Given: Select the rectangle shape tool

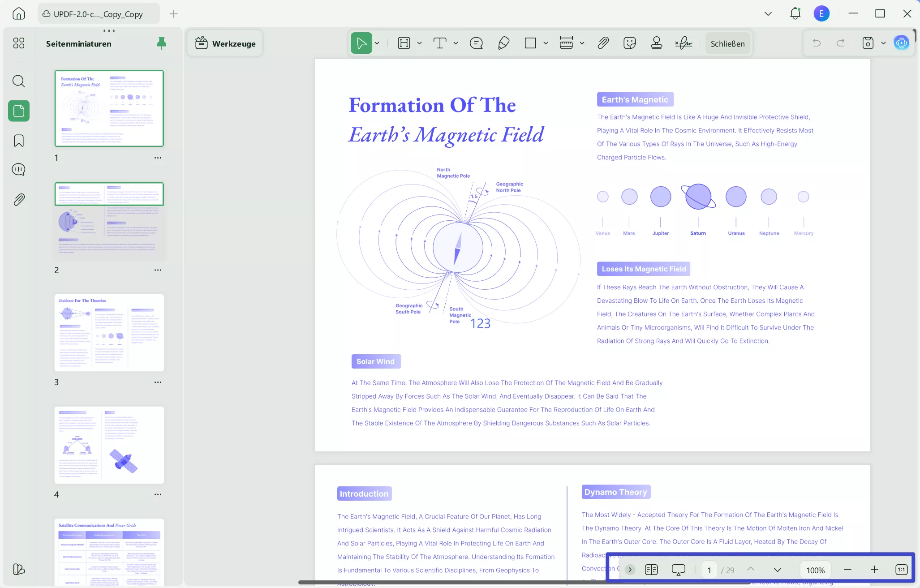Looking at the screenshot, I should (x=530, y=43).
